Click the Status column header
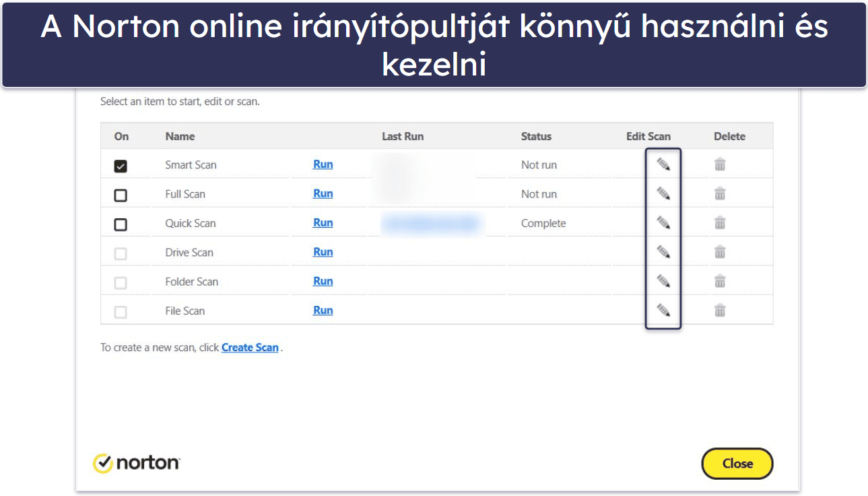The height and width of the screenshot is (496, 868). (536, 136)
